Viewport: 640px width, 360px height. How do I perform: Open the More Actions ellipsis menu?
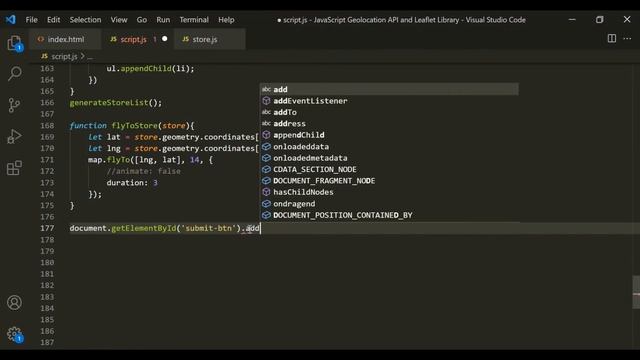[x=627, y=39]
